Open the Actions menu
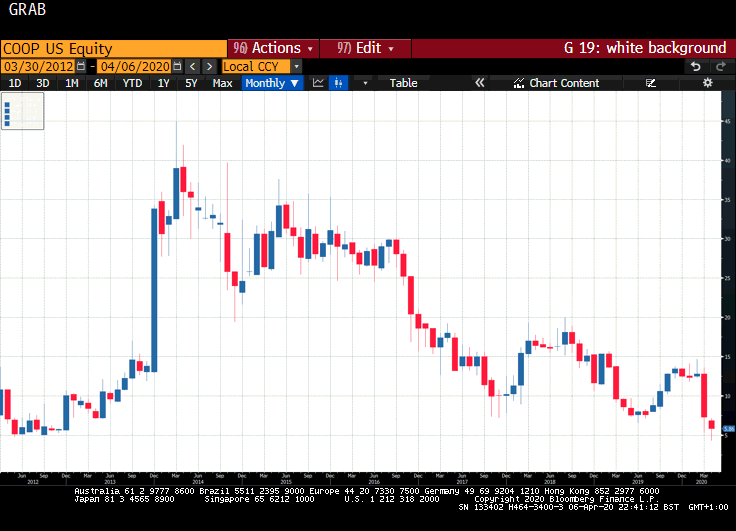This screenshot has height=531, width=736. [x=274, y=48]
